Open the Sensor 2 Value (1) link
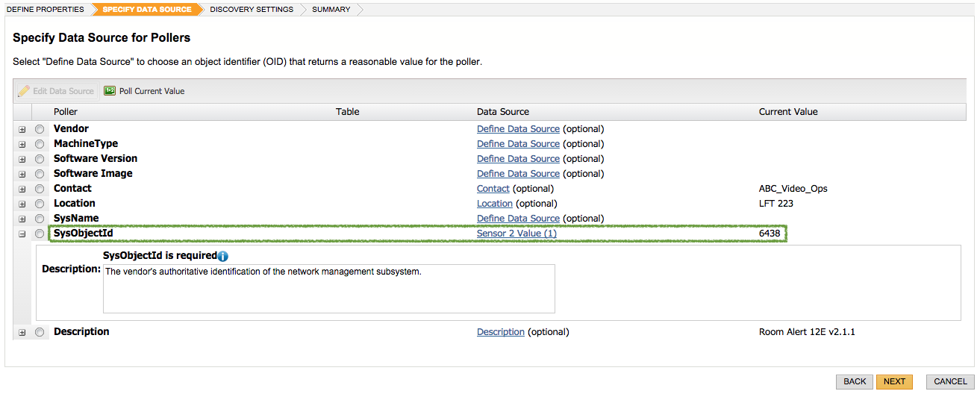Screen dimensions: 980x394 coord(516,234)
